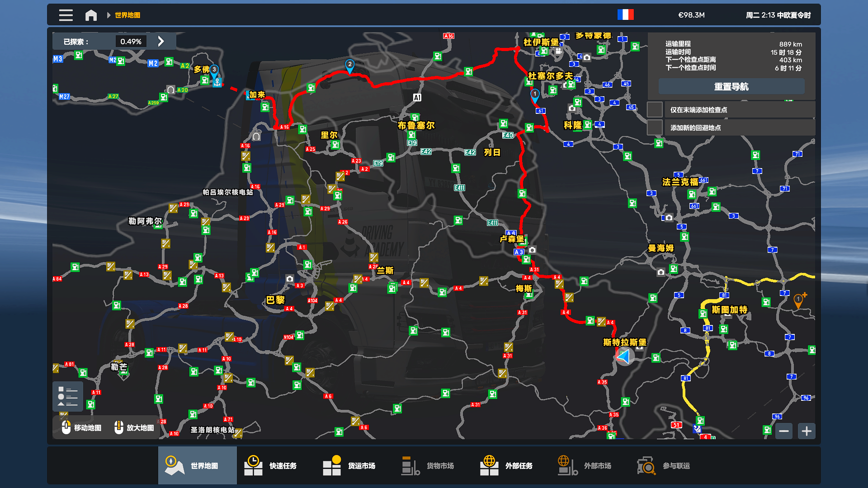Viewport: 868px width, 488px height.
Task: Click the ferry anchor icon at 多佛
Action: [217, 82]
